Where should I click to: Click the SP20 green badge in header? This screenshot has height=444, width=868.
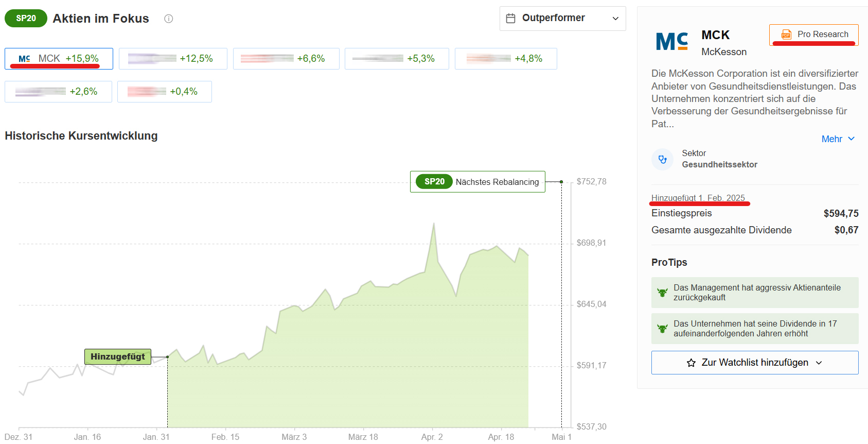[26, 19]
